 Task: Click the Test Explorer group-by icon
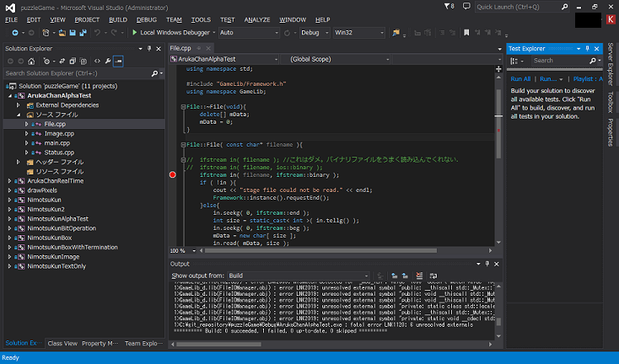click(514, 61)
